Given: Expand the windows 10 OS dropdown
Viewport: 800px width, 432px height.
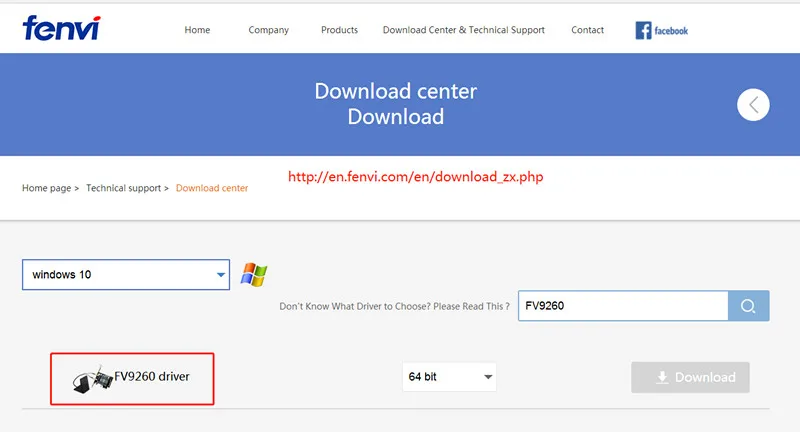Looking at the screenshot, I should 126,274.
